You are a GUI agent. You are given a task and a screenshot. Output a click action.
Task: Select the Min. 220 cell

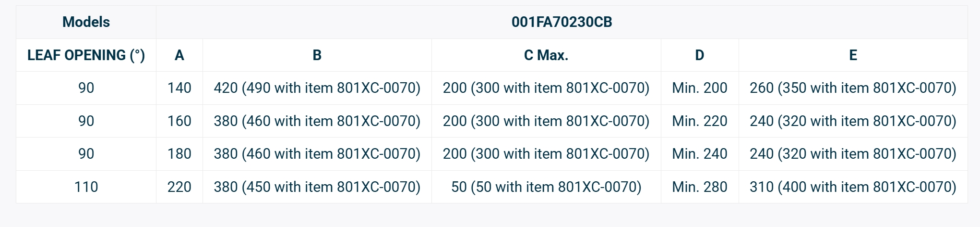pos(699,121)
